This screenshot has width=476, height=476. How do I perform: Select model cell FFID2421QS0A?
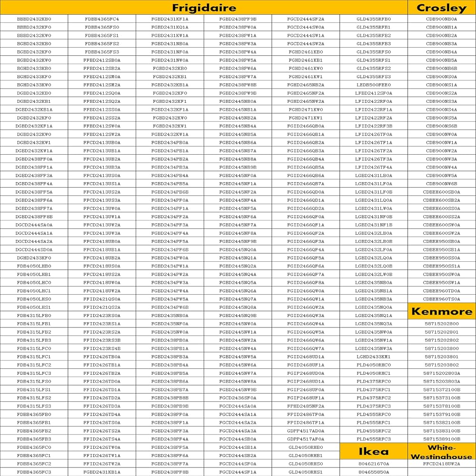click(x=102, y=299)
